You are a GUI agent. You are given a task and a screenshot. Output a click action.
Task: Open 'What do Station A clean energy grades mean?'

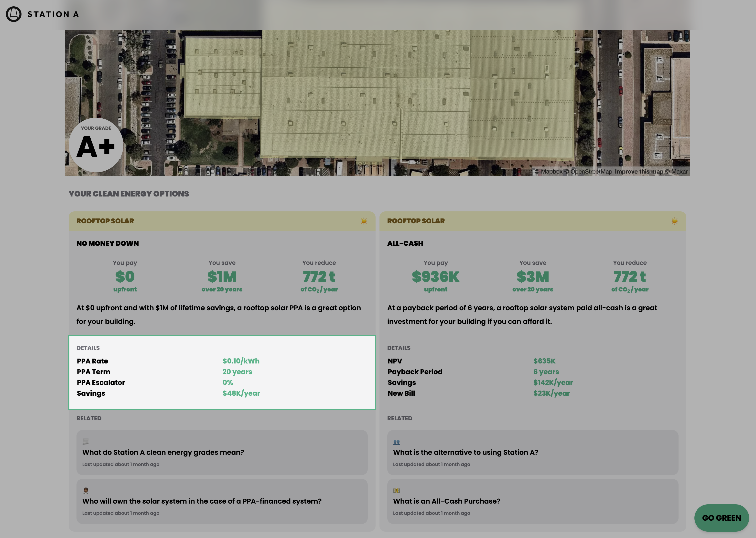163,452
